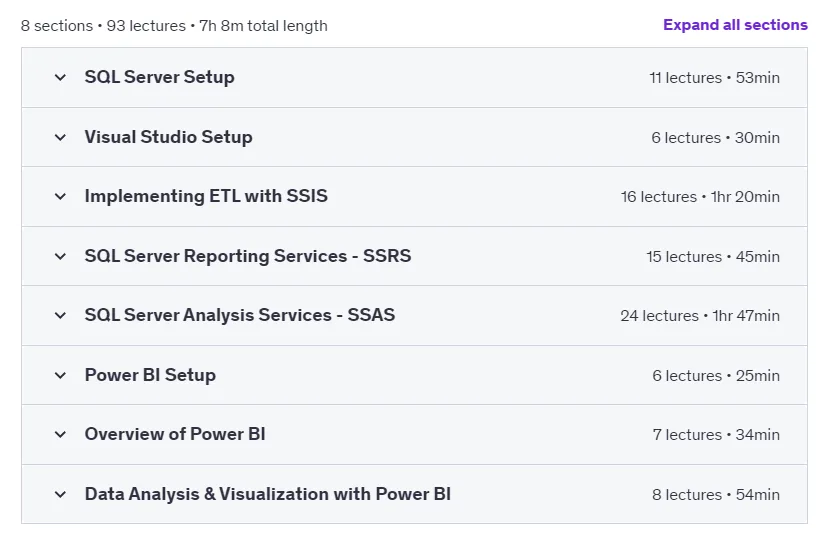The height and width of the screenshot is (535, 835).
Task: Click the 16 lectures 1hr 20min label
Action: coord(700,197)
